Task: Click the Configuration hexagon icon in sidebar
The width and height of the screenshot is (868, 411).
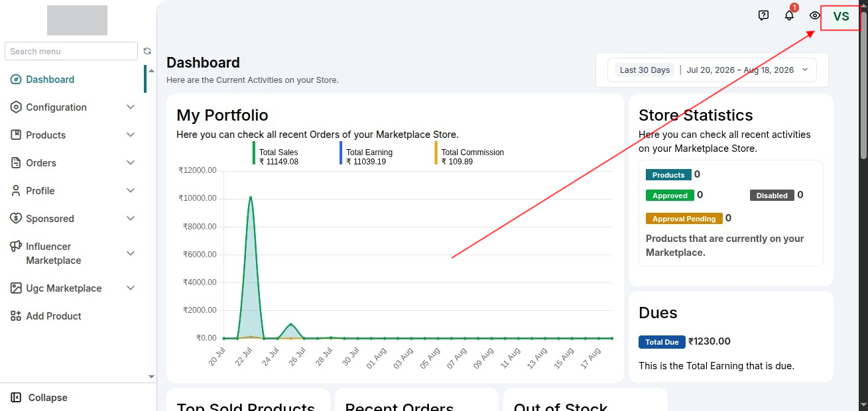Action: (16, 107)
